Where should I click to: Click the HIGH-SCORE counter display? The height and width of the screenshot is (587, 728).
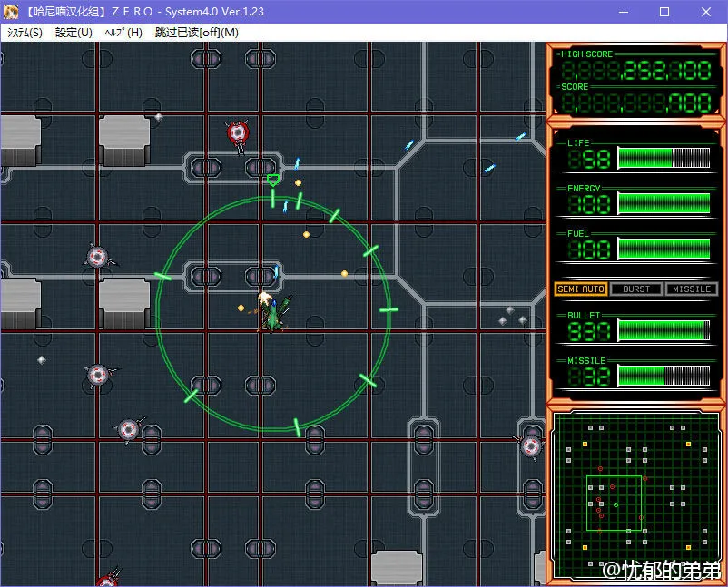click(636, 71)
